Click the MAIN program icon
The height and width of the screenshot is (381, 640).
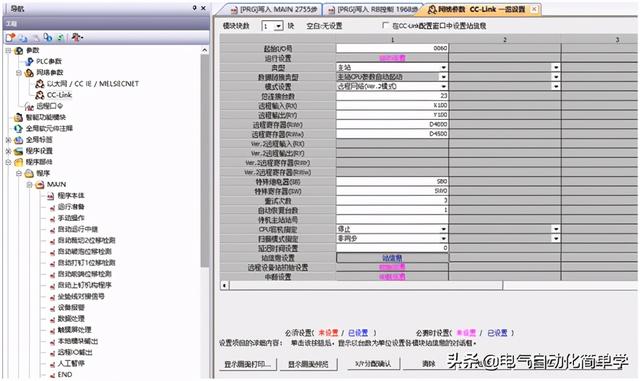point(40,185)
